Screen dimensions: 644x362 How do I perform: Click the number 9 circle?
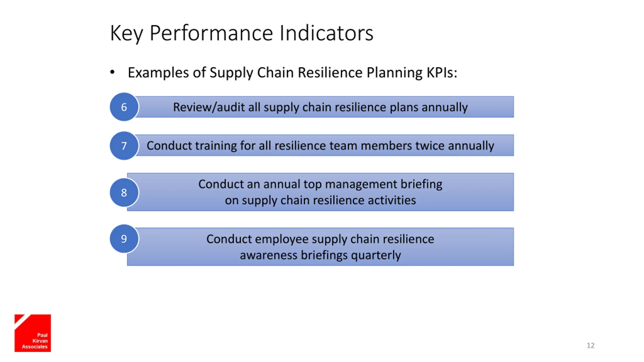coord(124,239)
